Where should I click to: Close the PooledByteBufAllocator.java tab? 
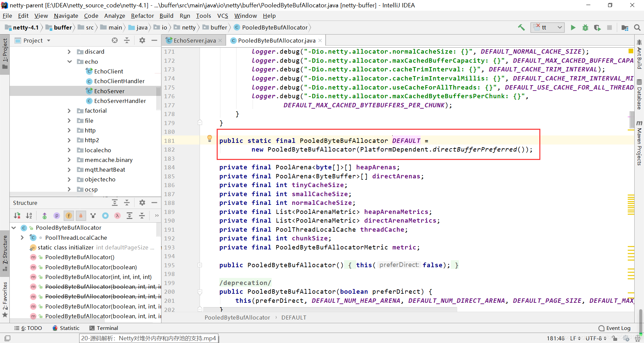coord(320,41)
